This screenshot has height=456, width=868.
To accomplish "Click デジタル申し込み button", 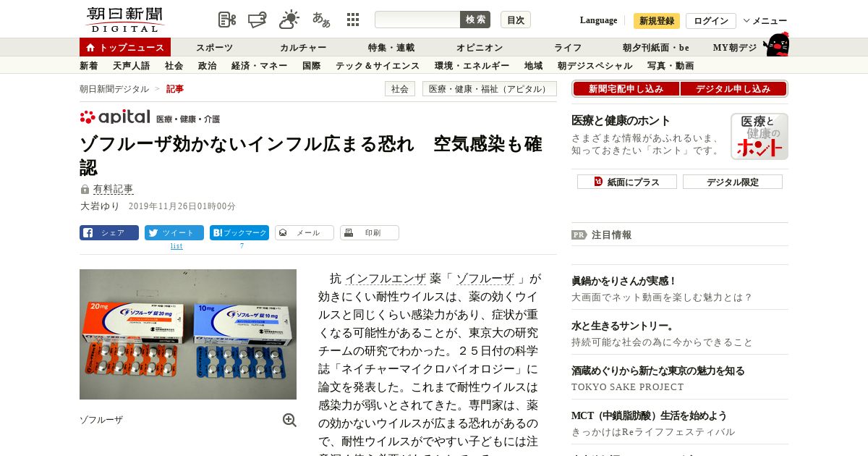I will (x=733, y=89).
